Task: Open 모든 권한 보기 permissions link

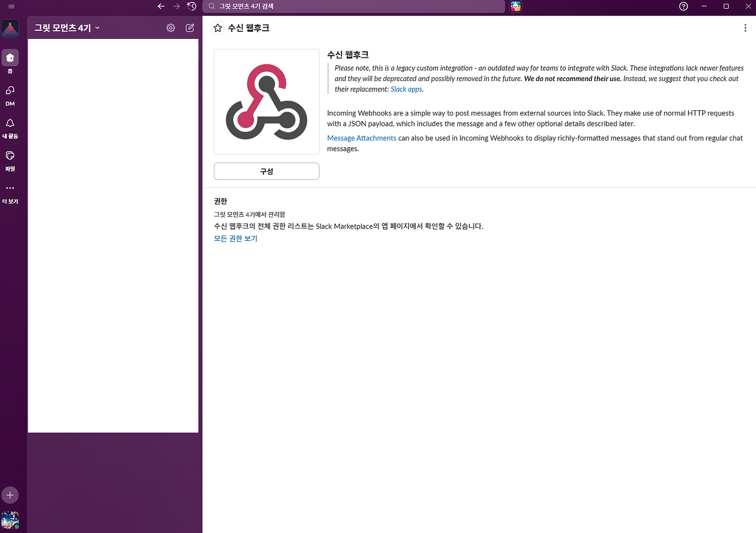Action: coord(235,238)
